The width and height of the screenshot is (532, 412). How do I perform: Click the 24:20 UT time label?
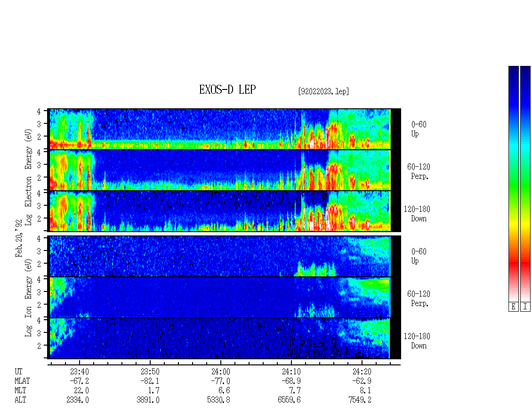(x=362, y=372)
